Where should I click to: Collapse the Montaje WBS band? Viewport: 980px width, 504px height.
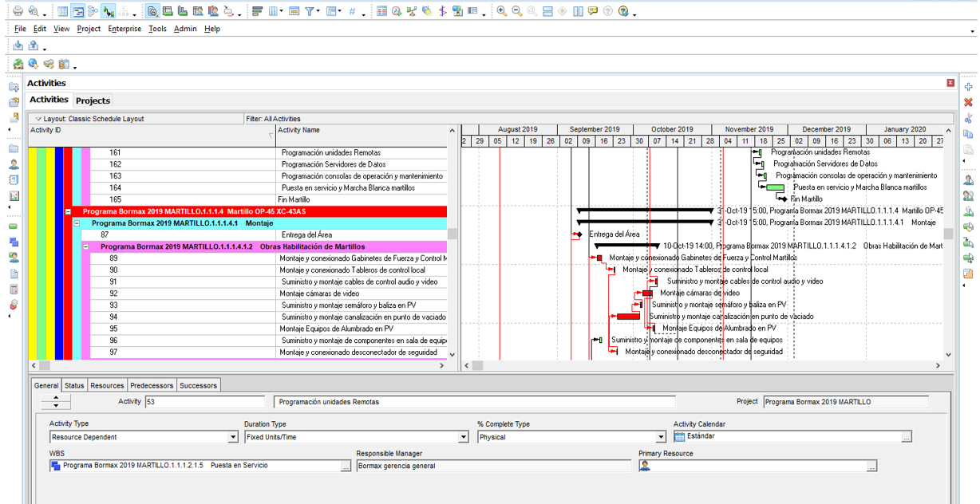coord(77,223)
